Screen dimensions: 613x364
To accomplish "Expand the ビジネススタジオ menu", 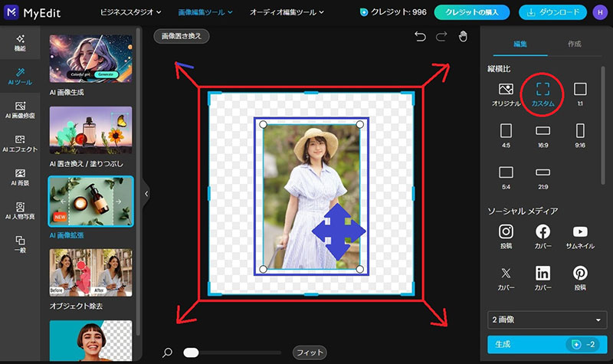I will pos(130,12).
